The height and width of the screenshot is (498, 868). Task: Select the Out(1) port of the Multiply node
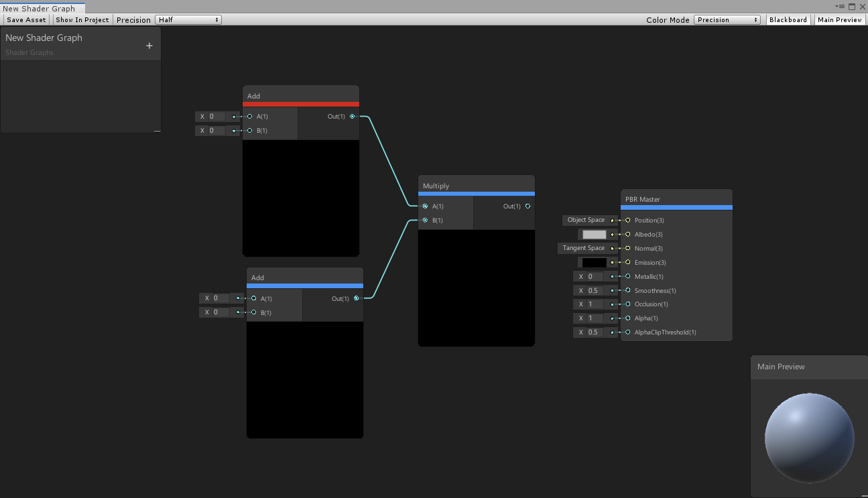click(x=528, y=206)
